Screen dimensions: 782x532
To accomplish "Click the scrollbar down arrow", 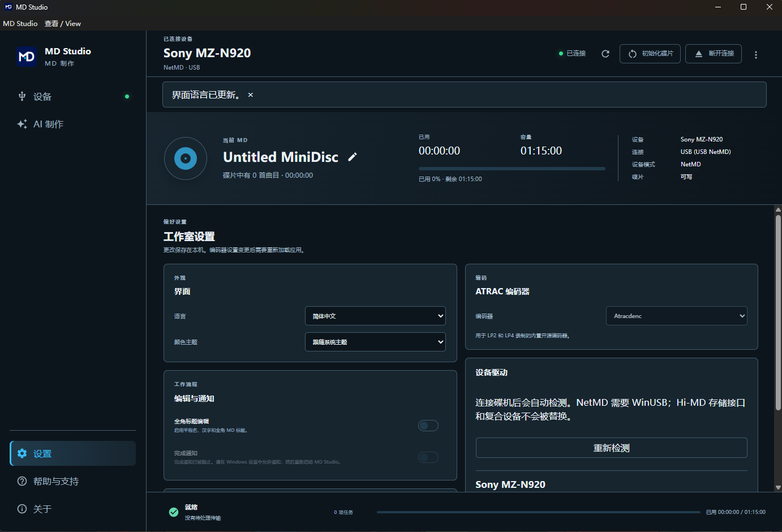I will 778,487.
